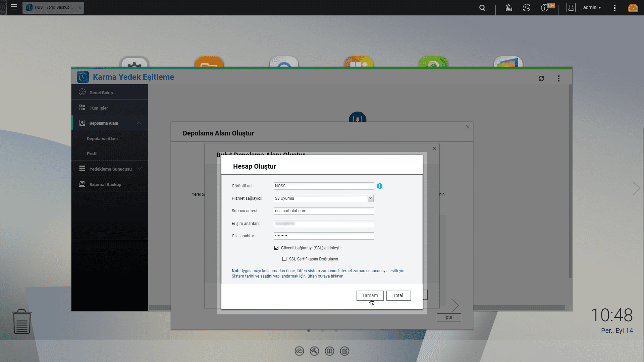Screen dimensions: 644x362
Task: Open the Genel Bakış sidebar section
Action: click(x=101, y=92)
